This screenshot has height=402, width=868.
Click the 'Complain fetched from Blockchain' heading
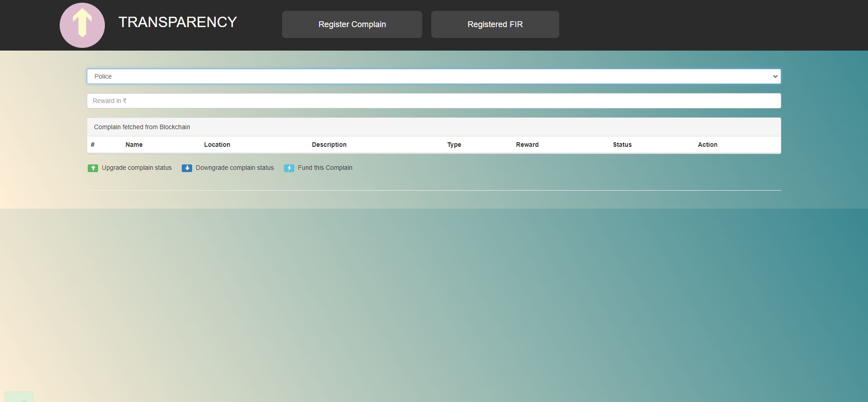pos(142,127)
